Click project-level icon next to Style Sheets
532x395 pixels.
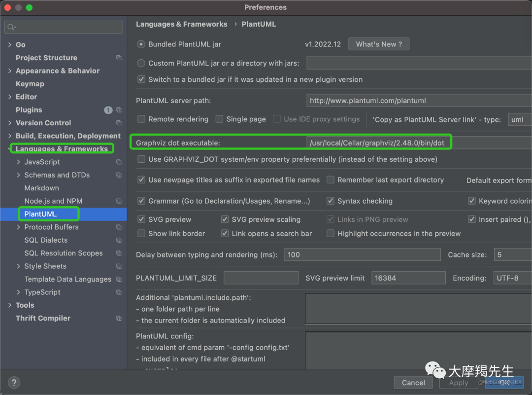pos(119,266)
